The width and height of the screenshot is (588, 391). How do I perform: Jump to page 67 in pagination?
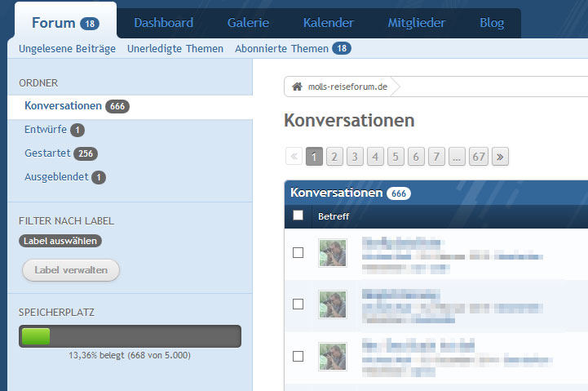click(479, 156)
